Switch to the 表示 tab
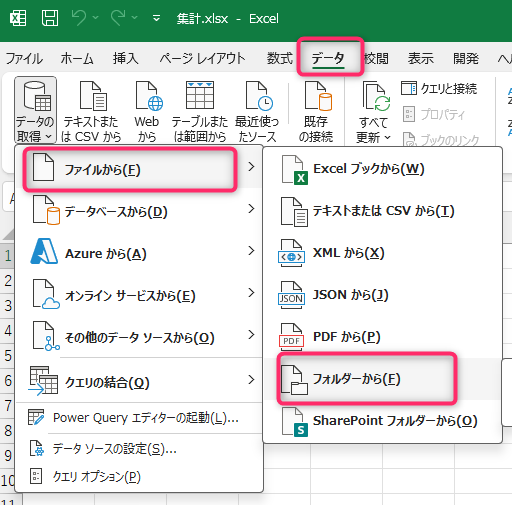The image size is (512, 505). click(x=421, y=59)
